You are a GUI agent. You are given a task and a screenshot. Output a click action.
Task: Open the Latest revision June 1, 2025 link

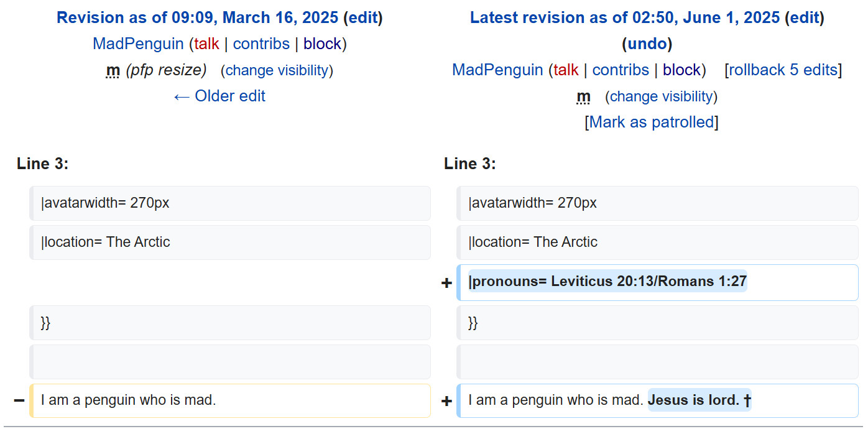click(624, 17)
